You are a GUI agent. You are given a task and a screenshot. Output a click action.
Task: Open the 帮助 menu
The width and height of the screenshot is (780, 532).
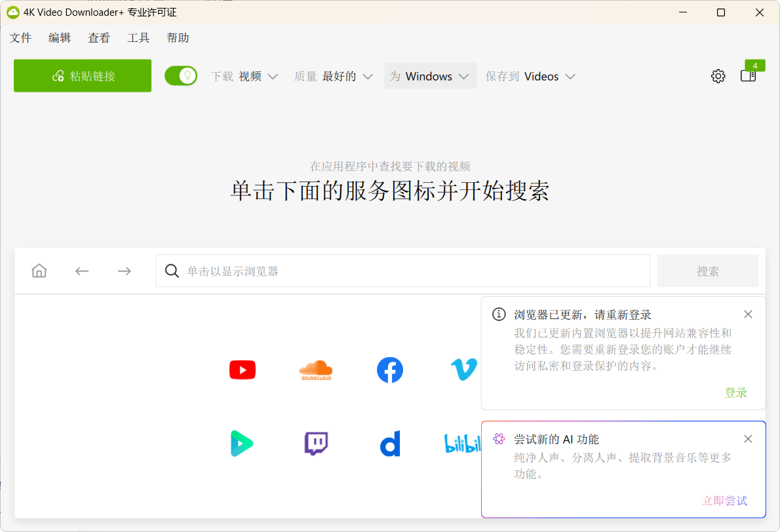pos(177,37)
